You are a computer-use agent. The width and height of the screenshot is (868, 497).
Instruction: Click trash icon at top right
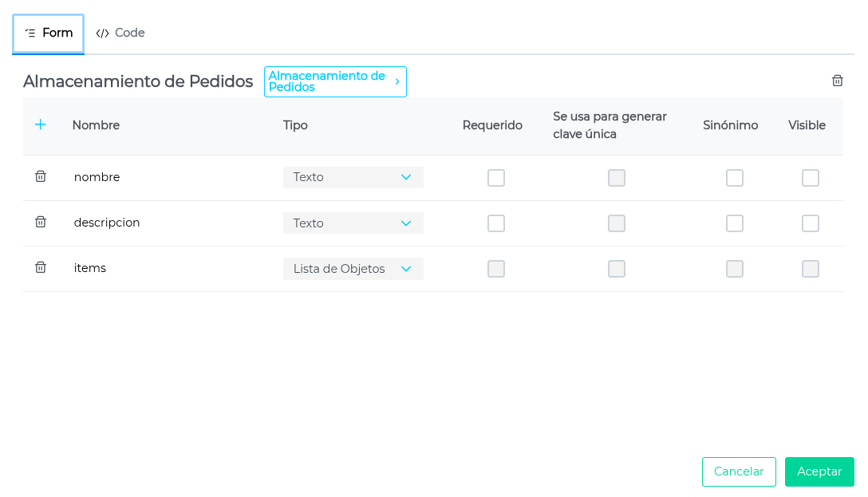(838, 81)
